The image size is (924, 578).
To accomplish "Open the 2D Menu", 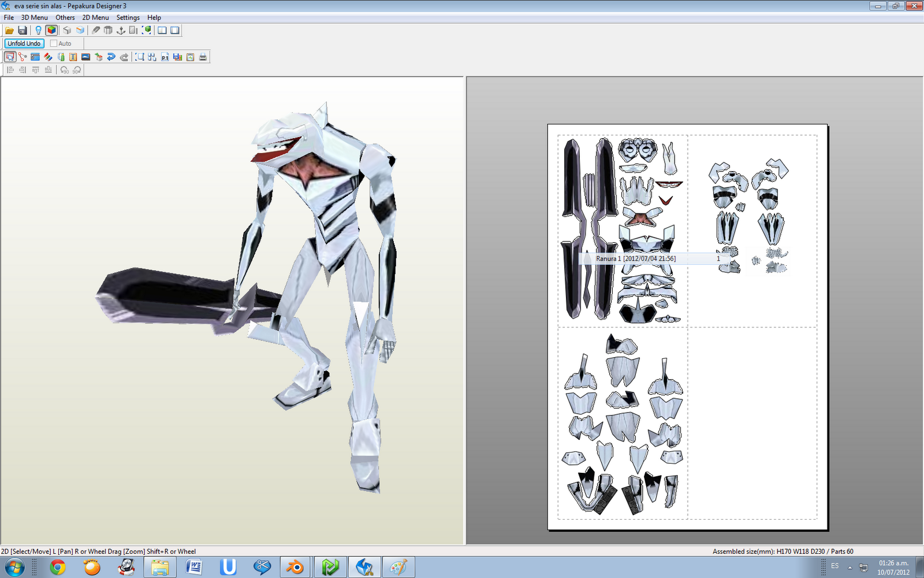I will (95, 17).
